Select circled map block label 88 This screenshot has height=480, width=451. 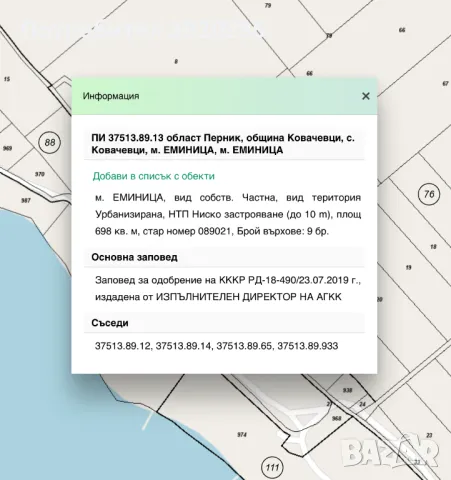click(x=49, y=143)
